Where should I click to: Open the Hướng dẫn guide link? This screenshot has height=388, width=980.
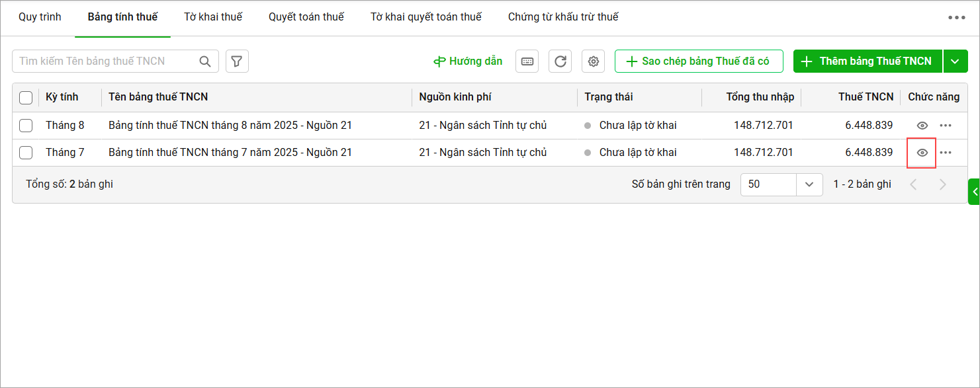pos(468,61)
